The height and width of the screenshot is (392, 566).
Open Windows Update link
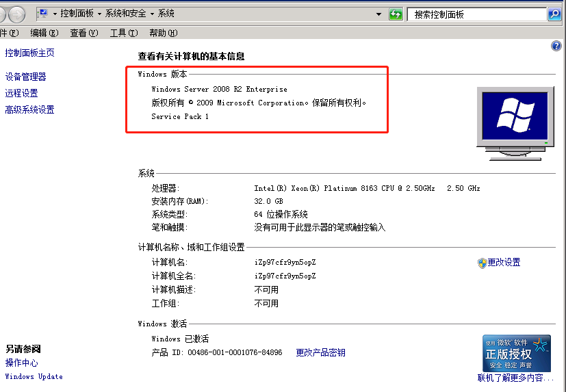pyautogui.click(x=34, y=376)
